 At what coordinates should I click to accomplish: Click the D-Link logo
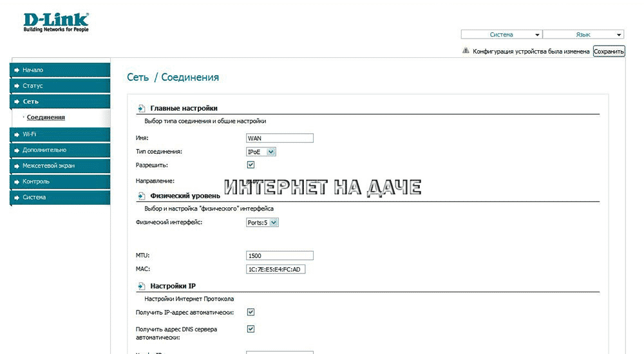pos(55,21)
